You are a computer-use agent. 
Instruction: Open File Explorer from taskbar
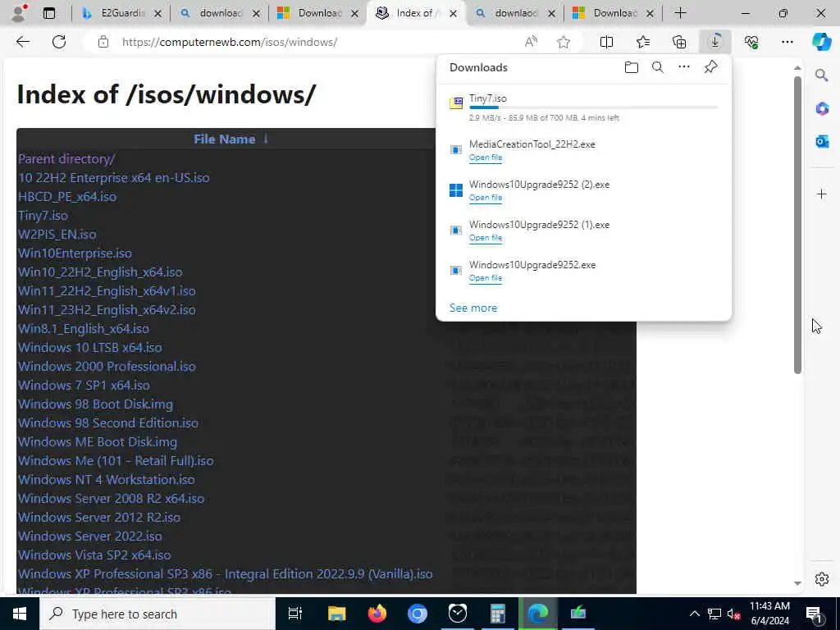[336, 614]
